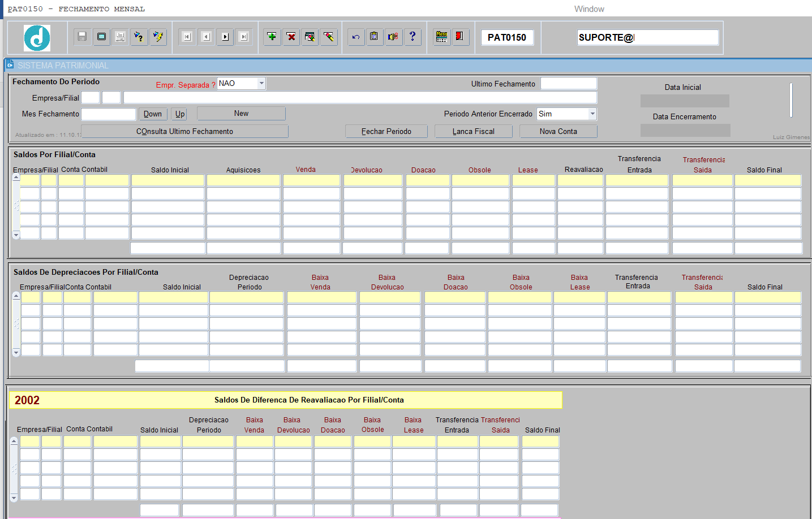Screen dimensions: 812x519
Task: Click the 'Lease' column header in Saldos Por Filial/Conta
Action: coord(528,170)
